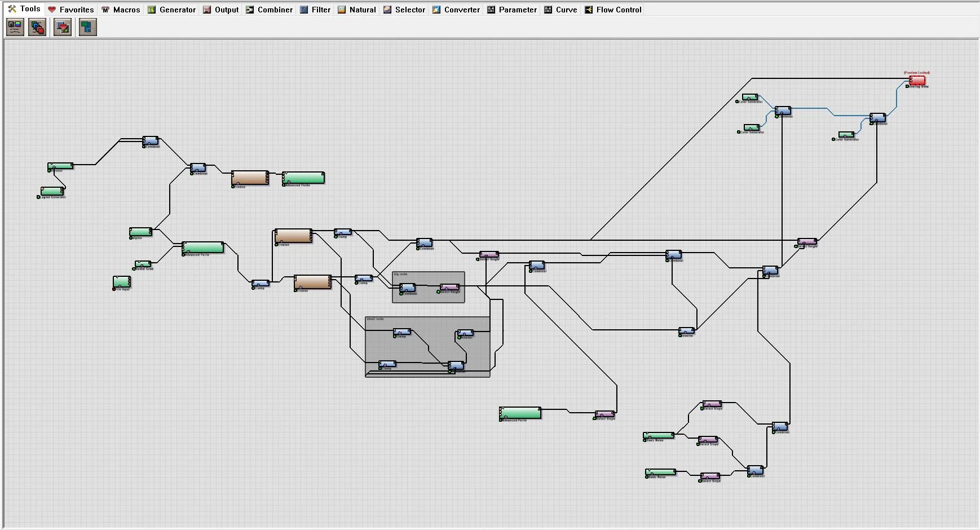Select the Layout Generator node

[52, 191]
